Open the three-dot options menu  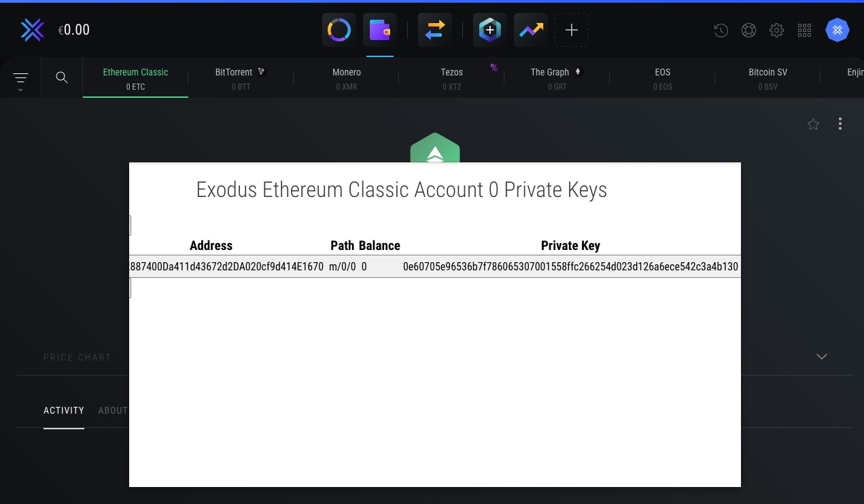pyautogui.click(x=840, y=124)
